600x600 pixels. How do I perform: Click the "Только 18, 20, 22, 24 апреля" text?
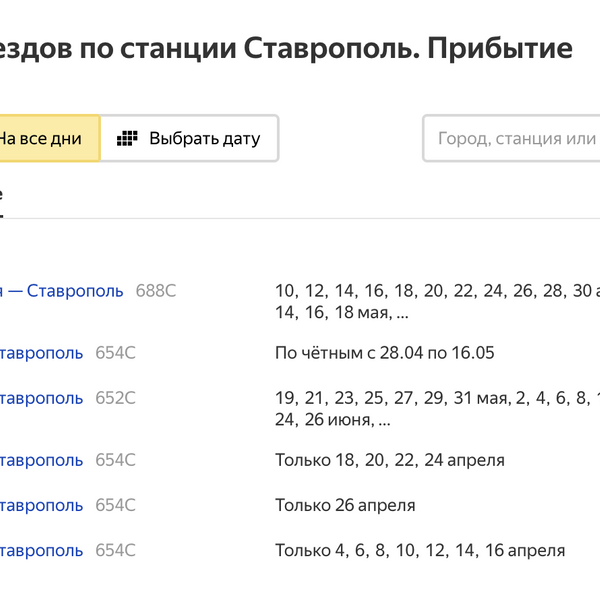click(x=390, y=460)
